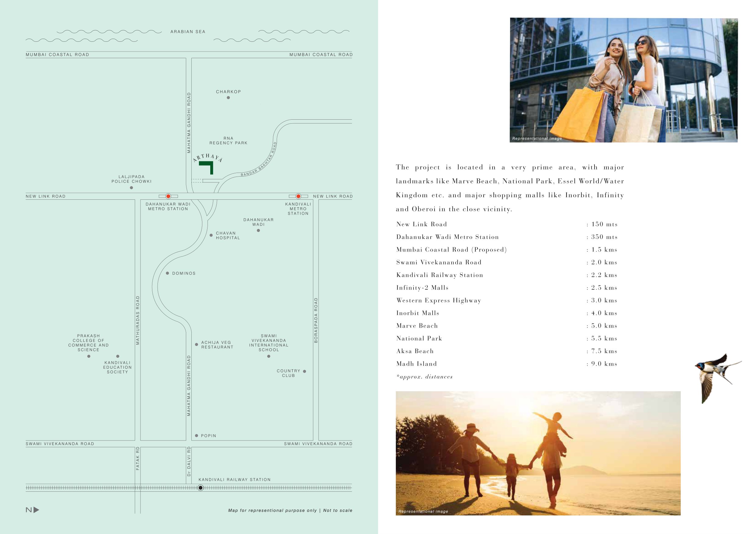Viewport: 756px width, 534px height.
Task: Click the Arabian Sea label
Action: tap(188, 32)
